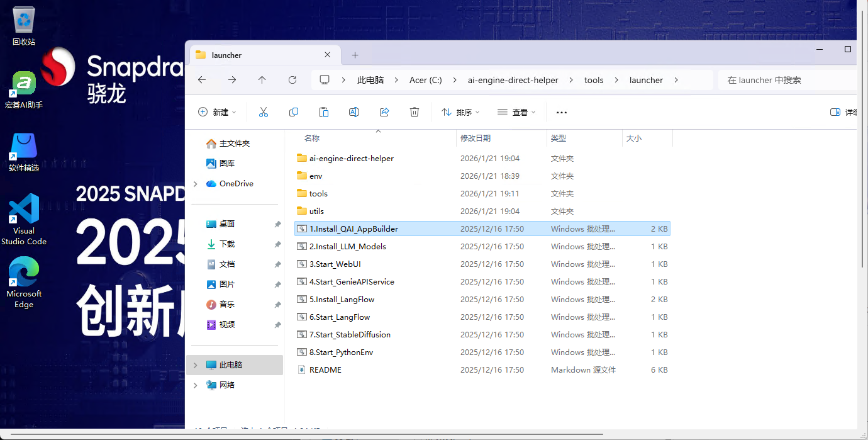Viewport: 868px width, 440px height.
Task: Select the 2.Install_LLM_Models batch file
Action: (x=482, y=247)
